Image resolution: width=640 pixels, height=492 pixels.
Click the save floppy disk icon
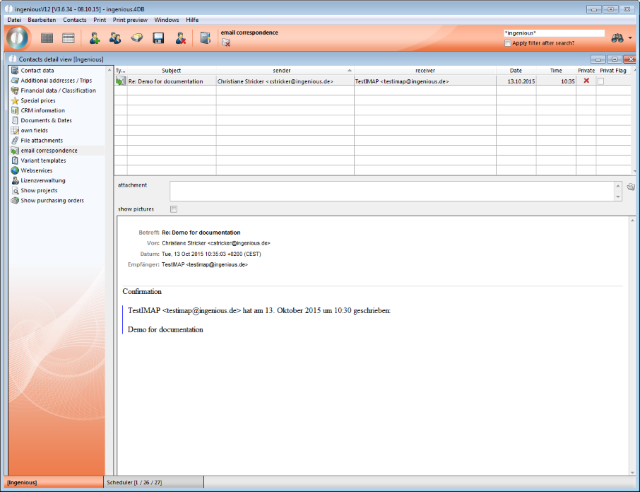pos(158,38)
